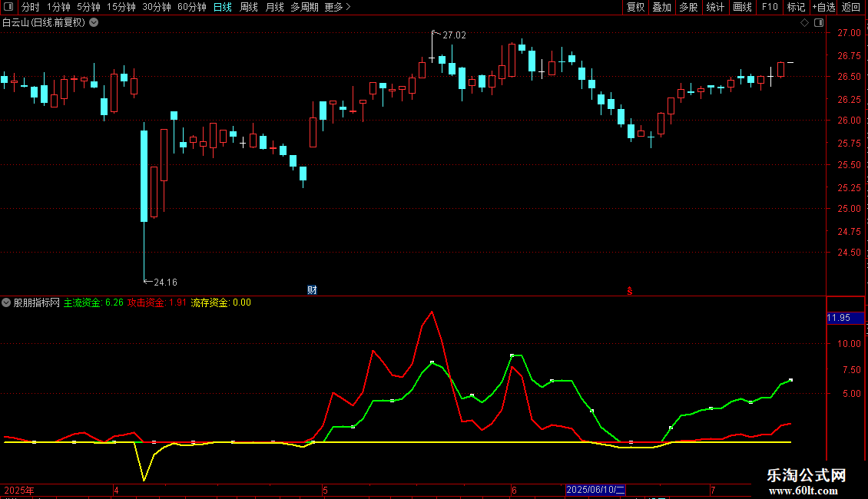
Task: Activate the 画线 drawing tool
Action: (742, 7)
